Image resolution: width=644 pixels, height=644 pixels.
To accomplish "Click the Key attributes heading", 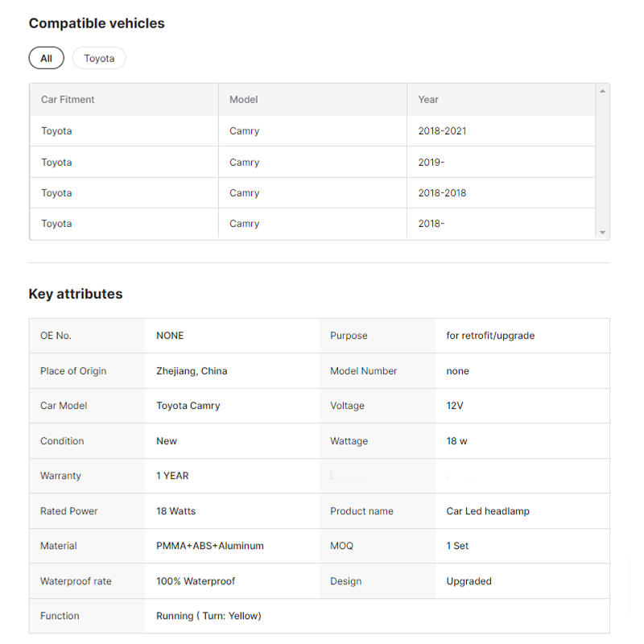I will [x=76, y=294].
